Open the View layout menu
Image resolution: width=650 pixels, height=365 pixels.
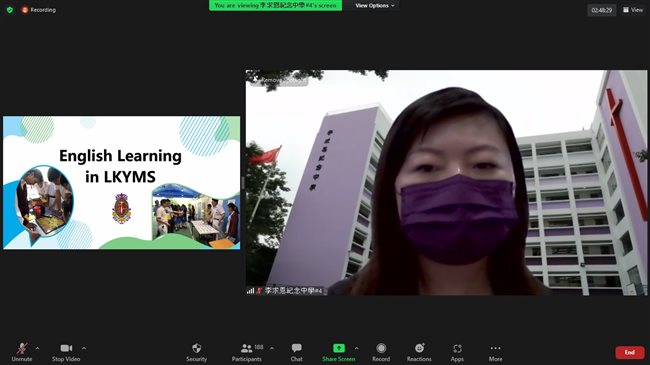(x=633, y=10)
